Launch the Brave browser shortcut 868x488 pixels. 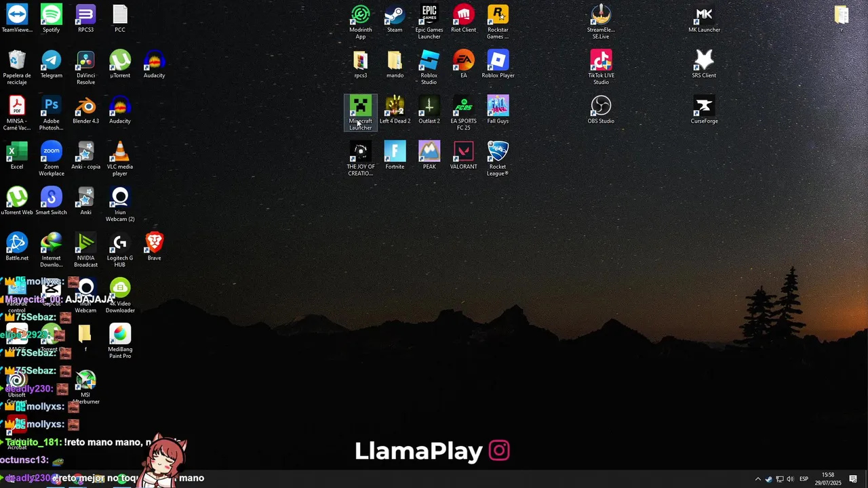[154, 246]
